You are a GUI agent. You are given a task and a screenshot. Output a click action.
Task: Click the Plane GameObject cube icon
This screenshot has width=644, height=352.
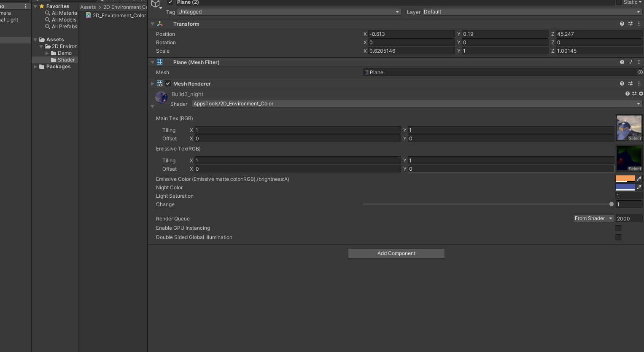point(156,3)
